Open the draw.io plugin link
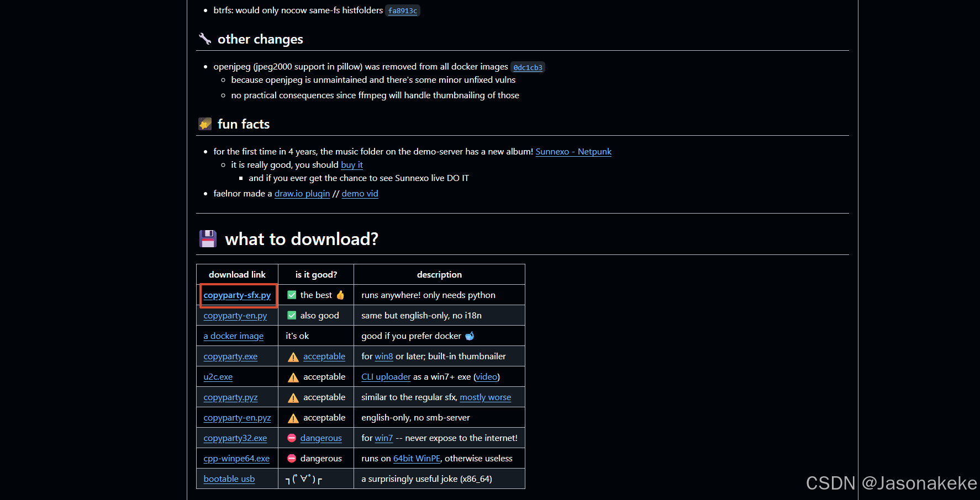The image size is (980, 500). pos(302,194)
